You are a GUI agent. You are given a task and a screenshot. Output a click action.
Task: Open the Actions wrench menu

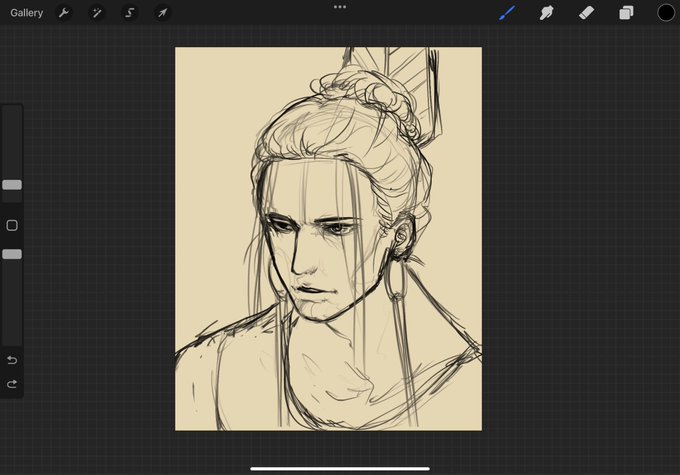click(x=64, y=13)
